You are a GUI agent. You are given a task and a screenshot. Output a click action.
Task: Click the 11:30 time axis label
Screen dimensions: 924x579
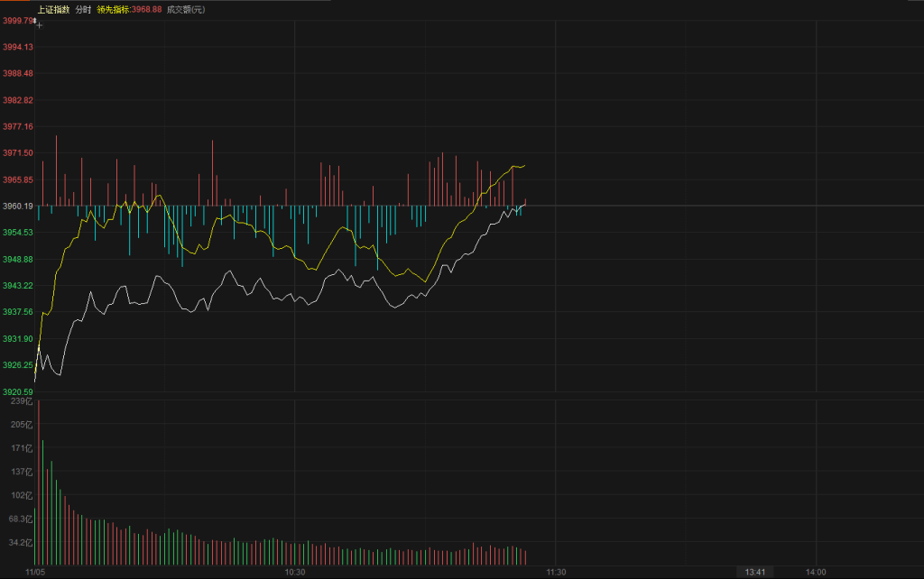pos(556,572)
